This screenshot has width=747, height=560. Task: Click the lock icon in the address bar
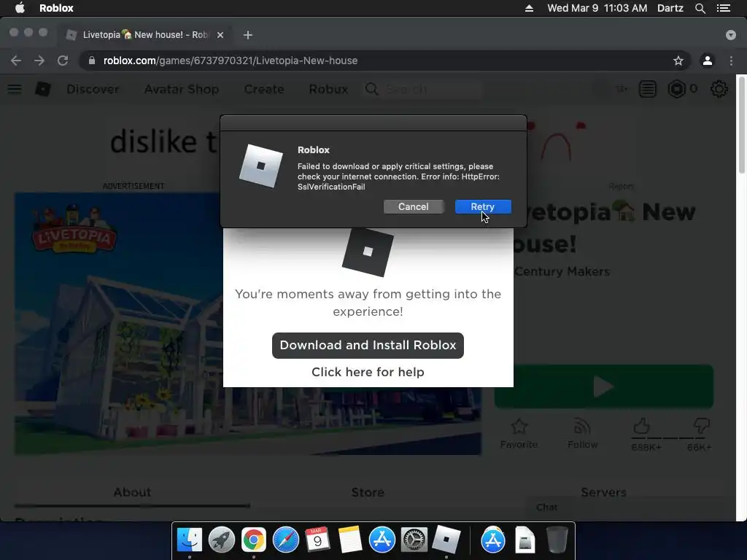(x=92, y=61)
